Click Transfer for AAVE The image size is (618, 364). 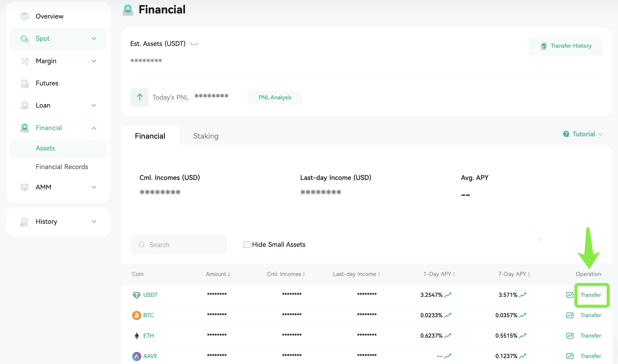tap(591, 356)
